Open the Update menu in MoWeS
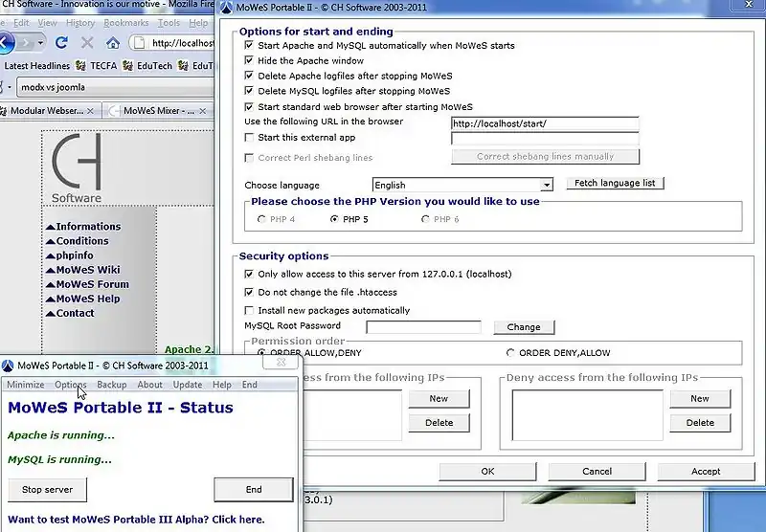This screenshot has height=532, width=766. click(x=187, y=385)
